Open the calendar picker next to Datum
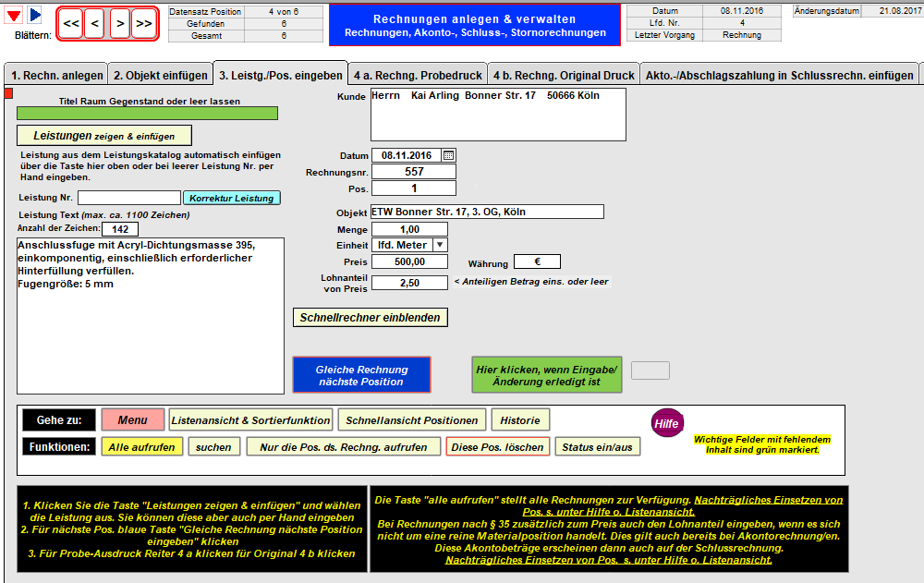 pyautogui.click(x=448, y=155)
